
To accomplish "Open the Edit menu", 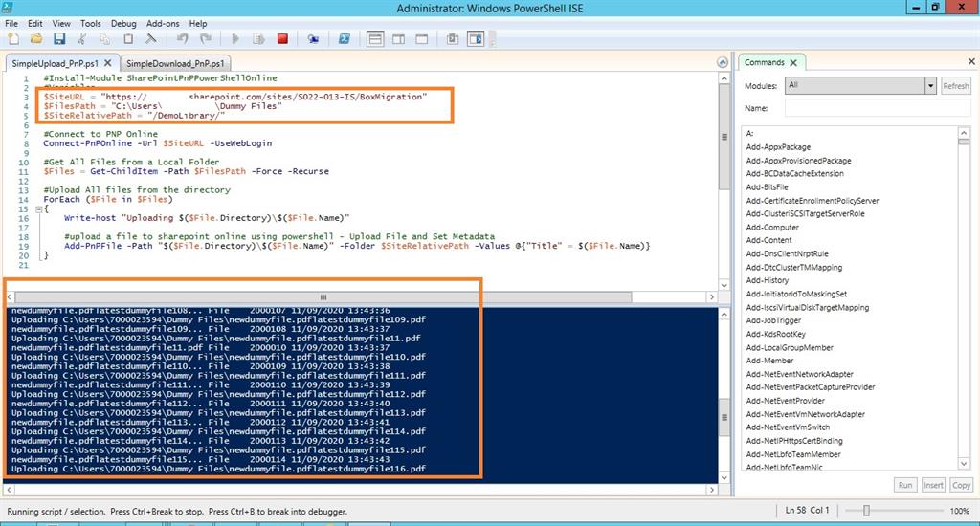I will pos(35,23).
